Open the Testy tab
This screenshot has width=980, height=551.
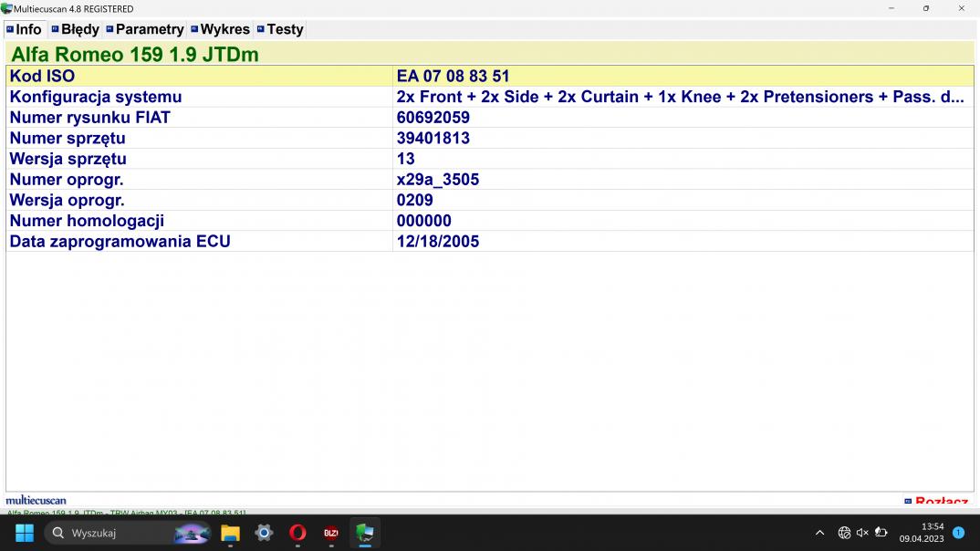pyautogui.click(x=280, y=29)
